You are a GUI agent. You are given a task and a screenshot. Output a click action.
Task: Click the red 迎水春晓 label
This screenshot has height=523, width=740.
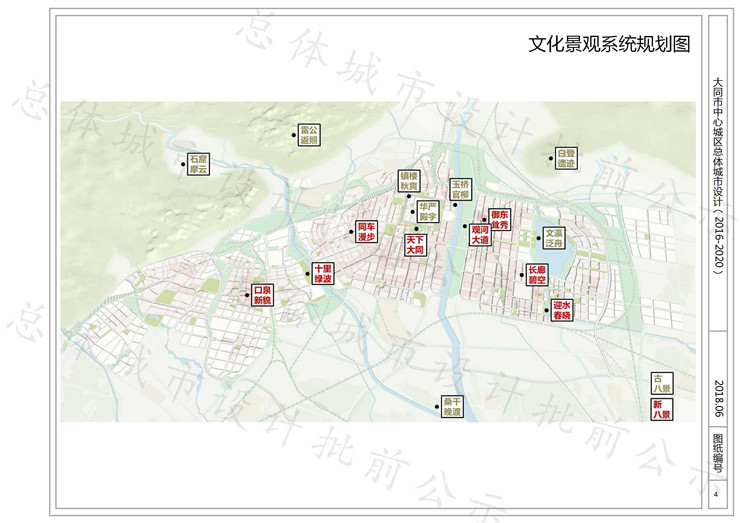pyautogui.click(x=562, y=310)
